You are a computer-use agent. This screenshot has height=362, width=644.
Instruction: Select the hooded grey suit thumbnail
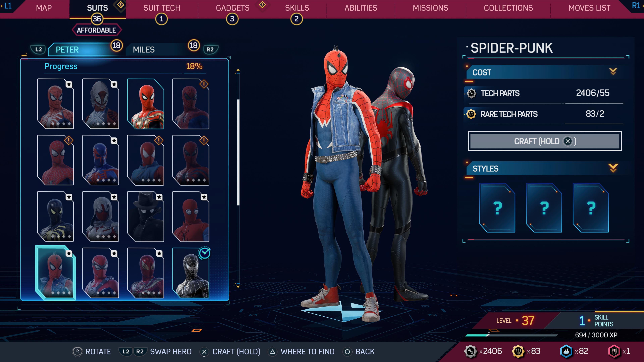pos(100,104)
